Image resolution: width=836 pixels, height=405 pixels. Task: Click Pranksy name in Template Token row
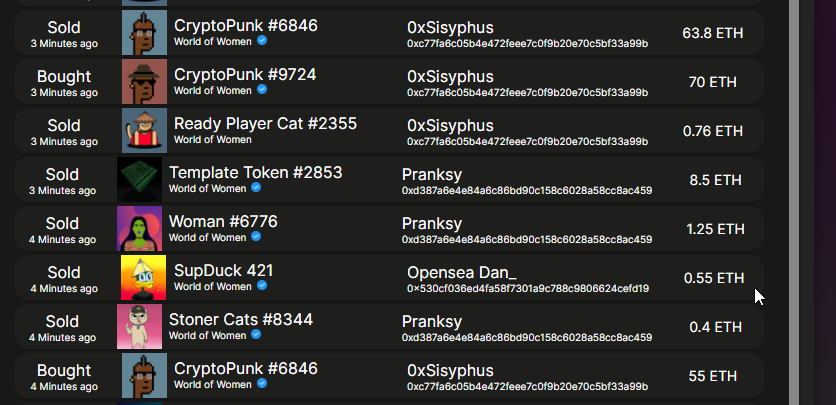pos(432,175)
